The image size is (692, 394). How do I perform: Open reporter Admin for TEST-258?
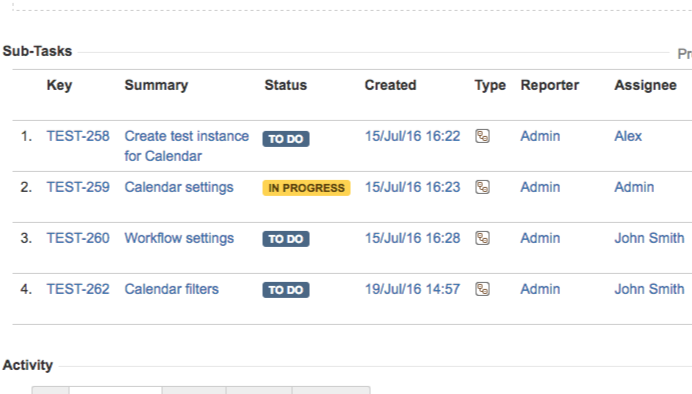tap(540, 136)
